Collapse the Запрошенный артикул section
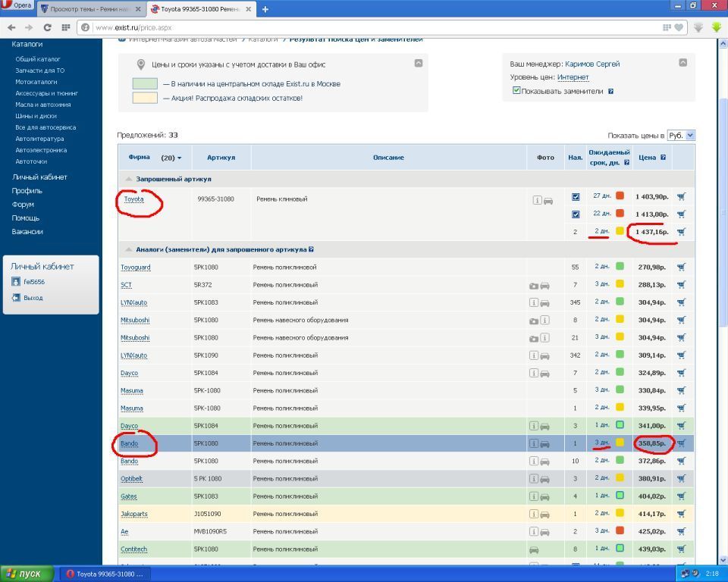 point(129,179)
